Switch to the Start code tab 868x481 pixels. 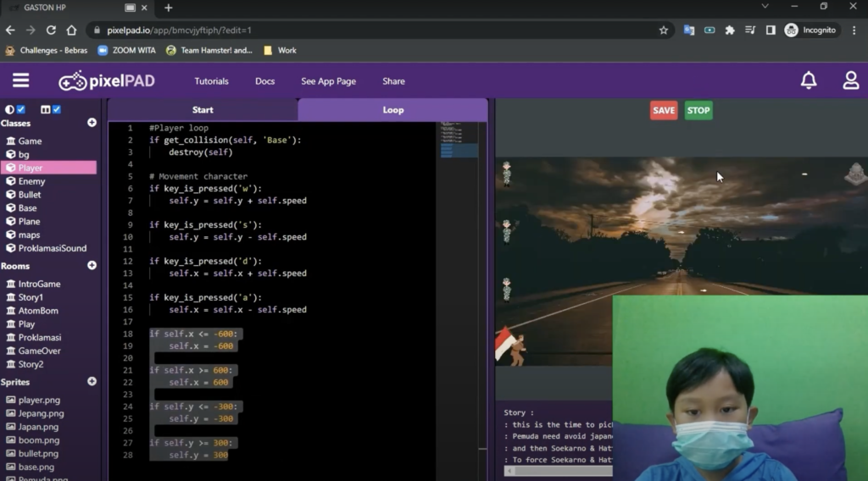[203, 109]
